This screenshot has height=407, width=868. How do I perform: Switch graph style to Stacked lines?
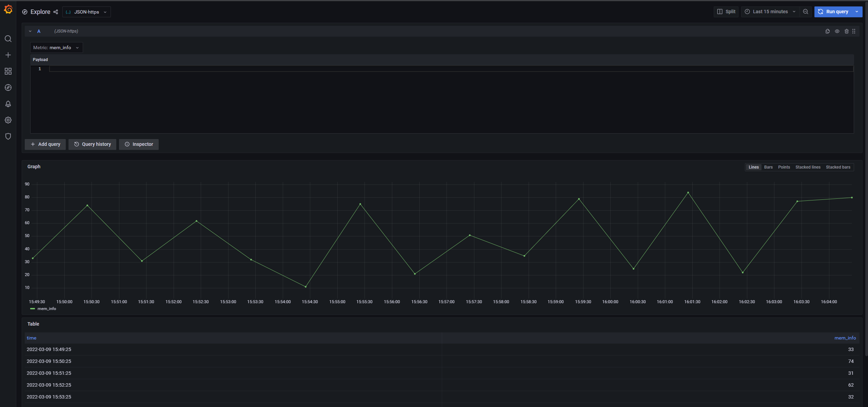(x=808, y=167)
